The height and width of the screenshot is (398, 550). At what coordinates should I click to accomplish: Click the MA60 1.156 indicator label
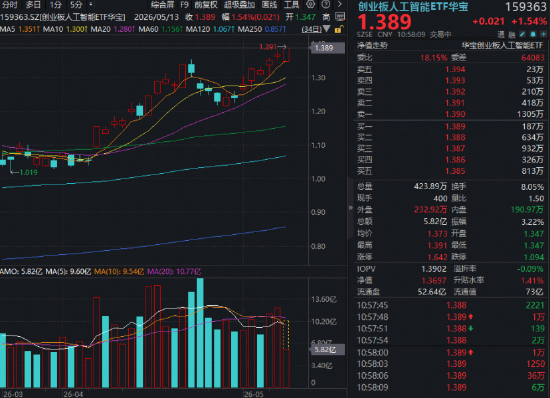click(x=160, y=29)
